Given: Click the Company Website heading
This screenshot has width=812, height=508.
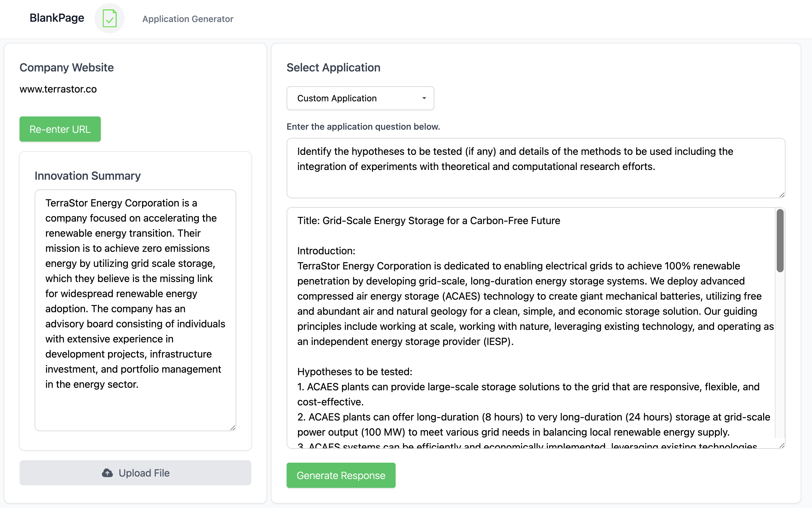Looking at the screenshot, I should click(66, 68).
